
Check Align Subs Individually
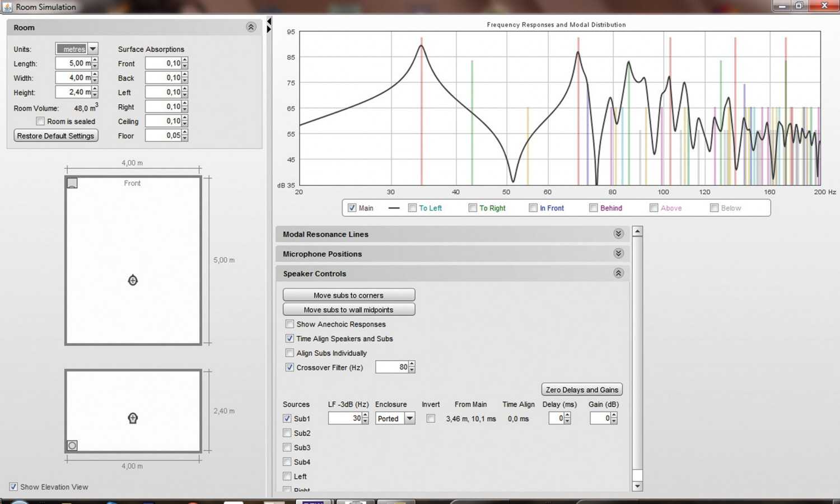290,353
